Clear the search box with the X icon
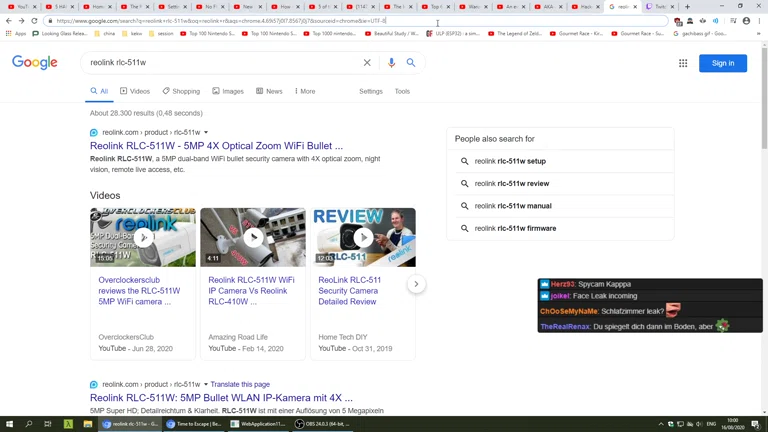The image size is (768, 432). tap(367, 63)
